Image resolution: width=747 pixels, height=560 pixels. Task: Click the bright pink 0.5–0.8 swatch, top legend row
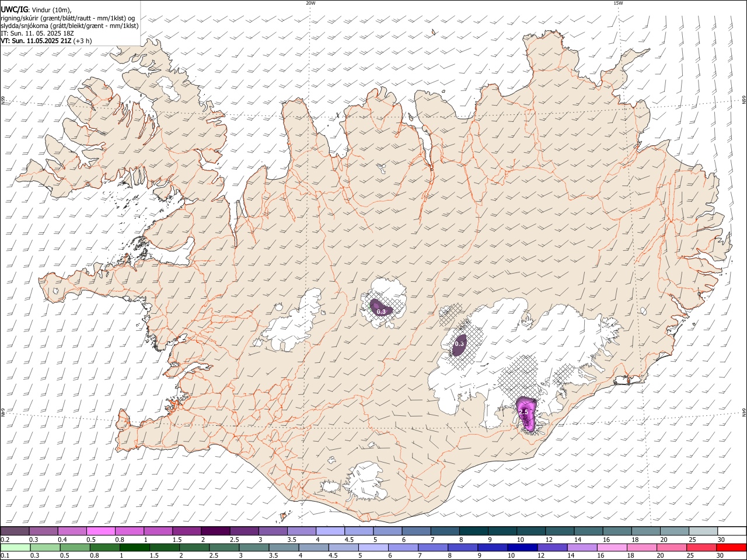click(x=101, y=531)
